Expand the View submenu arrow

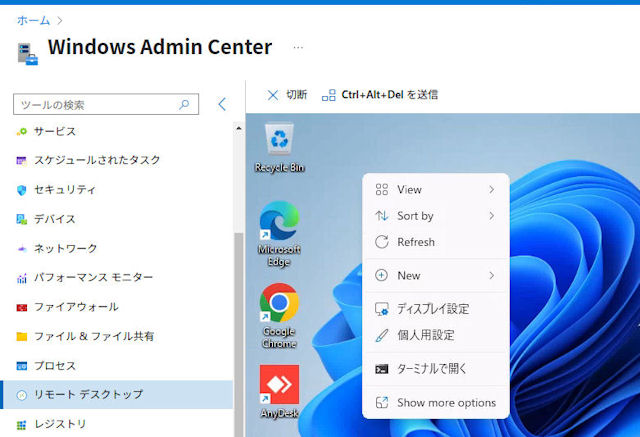[x=491, y=189]
